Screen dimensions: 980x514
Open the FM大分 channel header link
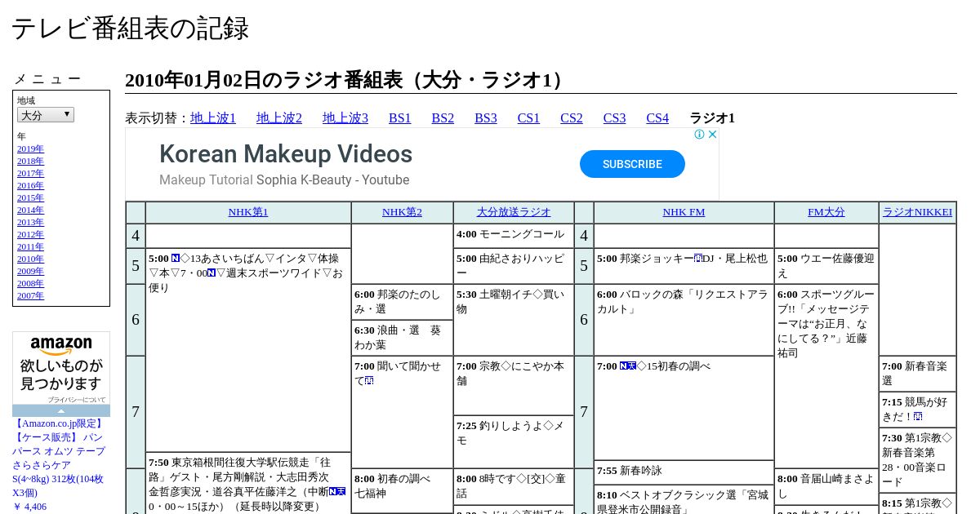826,212
